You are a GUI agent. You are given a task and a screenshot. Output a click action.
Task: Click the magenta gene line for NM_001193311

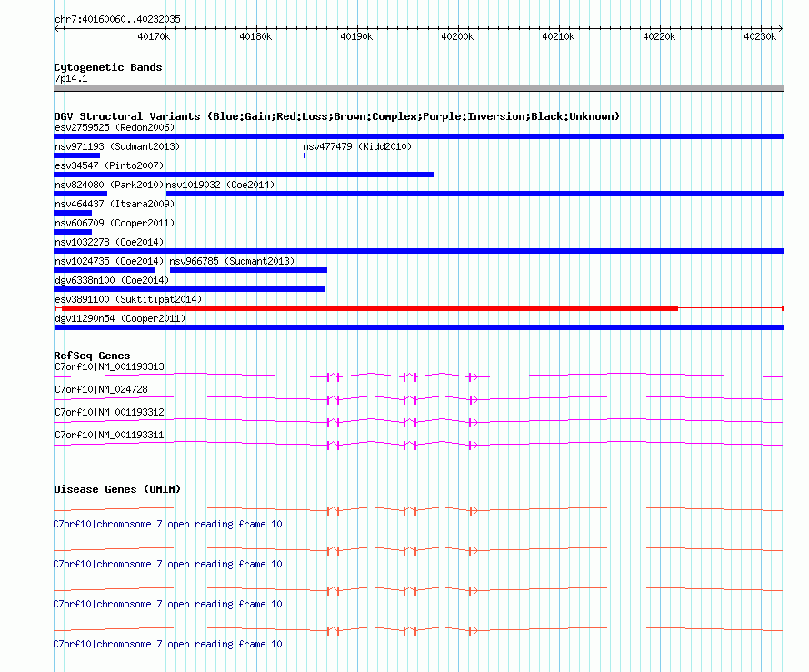[418, 445]
